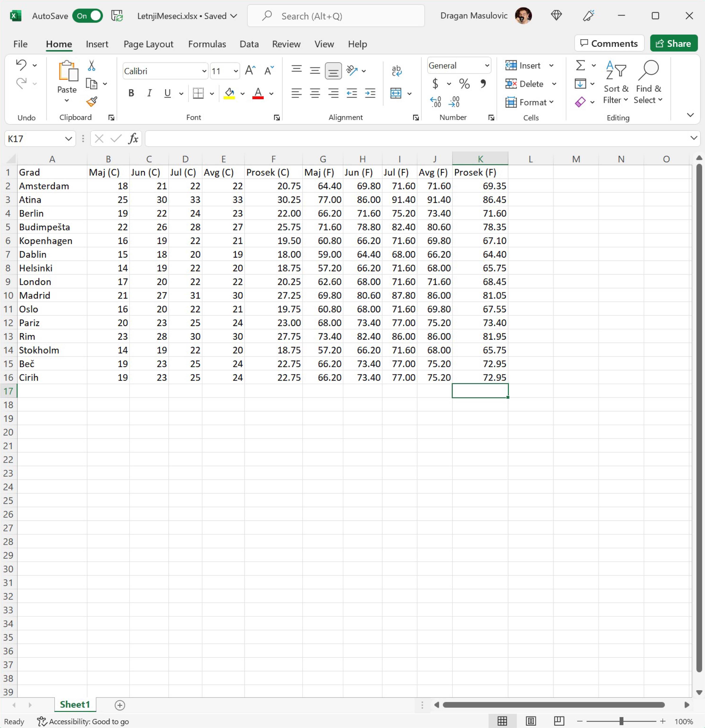
Task: Click the Increase Font Size icon
Action: point(250,71)
